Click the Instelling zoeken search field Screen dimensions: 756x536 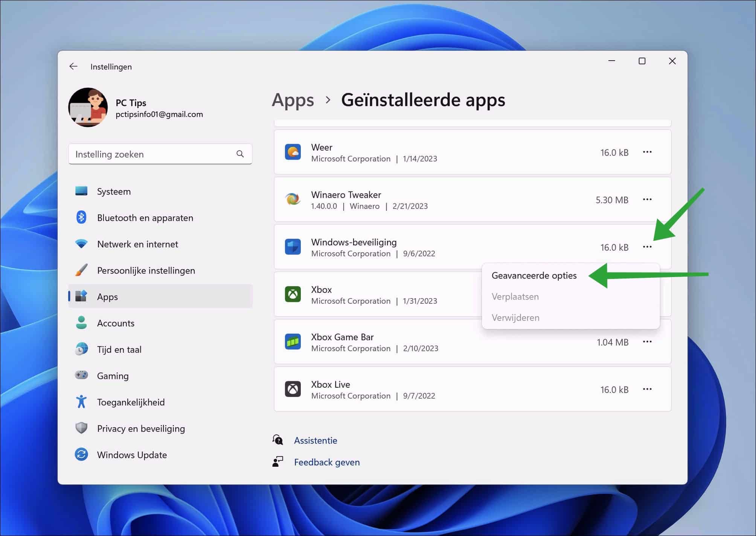point(160,154)
